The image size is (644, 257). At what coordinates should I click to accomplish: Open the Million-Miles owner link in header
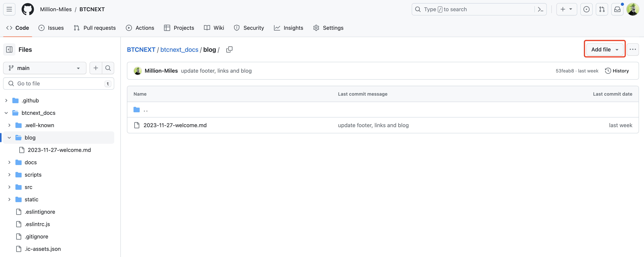click(56, 9)
